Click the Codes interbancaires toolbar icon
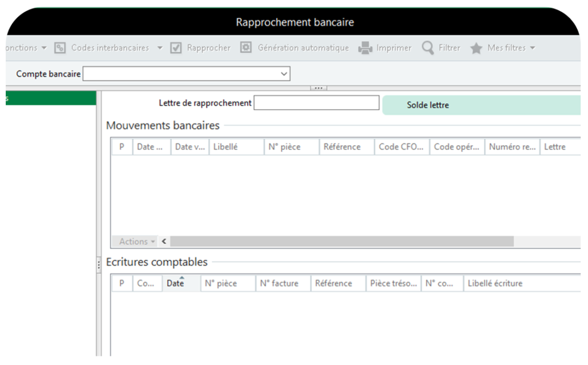Viewport: 588px width, 365px height. click(60, 48)
